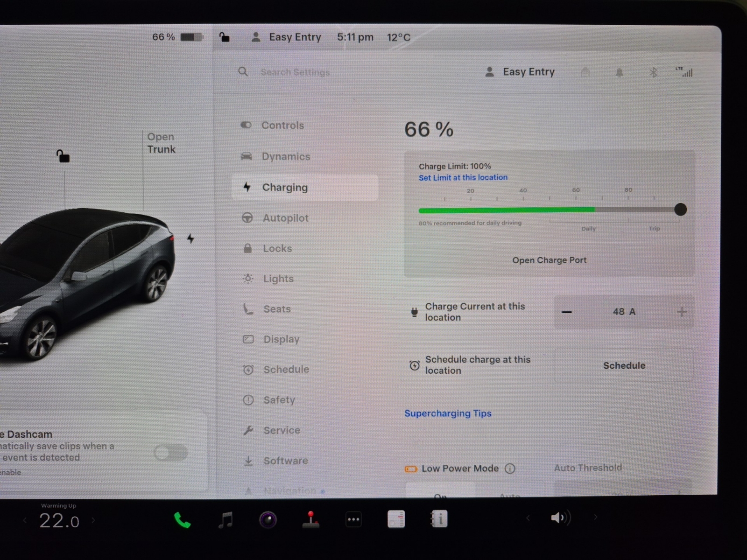Unlock car using padlock icon beside vehicle
The image size is (747, 560).
coord(63,156)
